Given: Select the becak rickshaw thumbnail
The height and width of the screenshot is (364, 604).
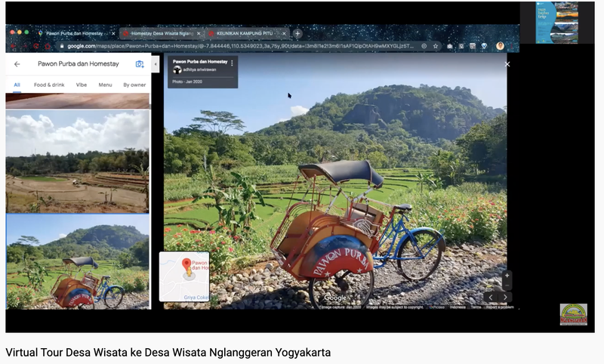Looking at the screenshot, I should 77,261.
